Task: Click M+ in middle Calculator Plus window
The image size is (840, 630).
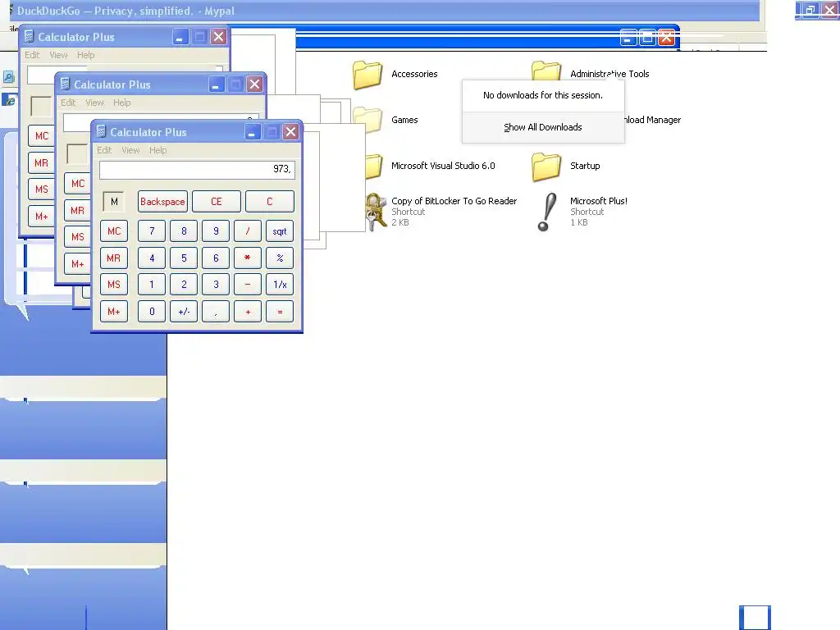Action: (x=77, y=263)
